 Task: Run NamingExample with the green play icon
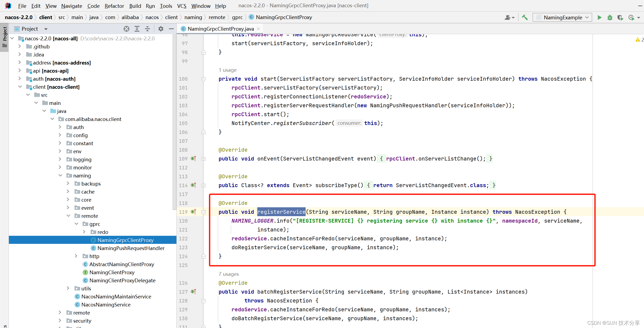click(x=599, y=17)
